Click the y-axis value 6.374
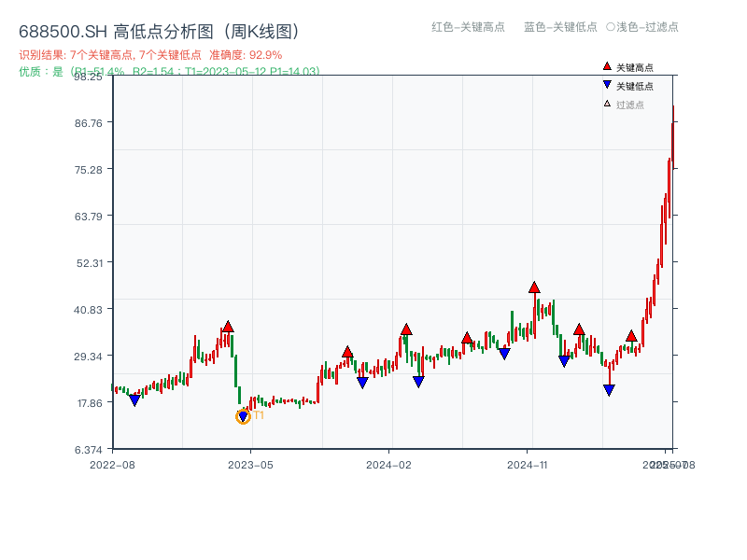 (88, 450)
